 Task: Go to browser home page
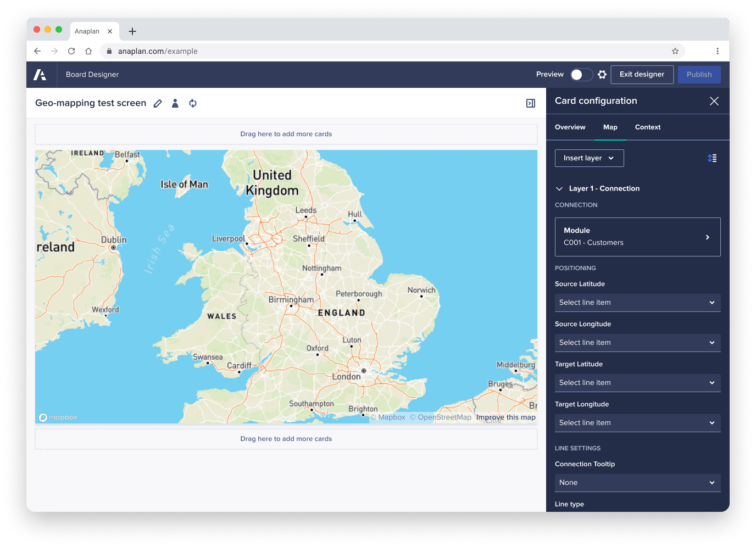[88, 51]
